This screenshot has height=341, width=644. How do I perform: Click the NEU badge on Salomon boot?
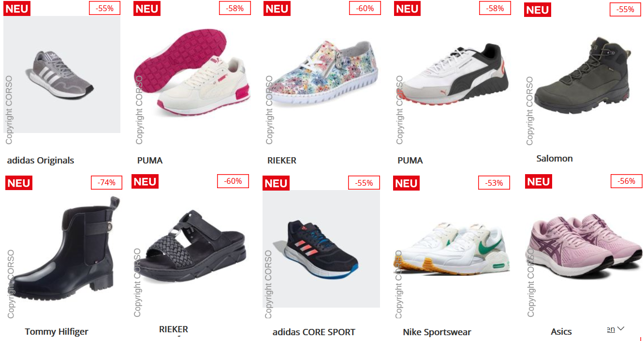(x=538, y=10)
